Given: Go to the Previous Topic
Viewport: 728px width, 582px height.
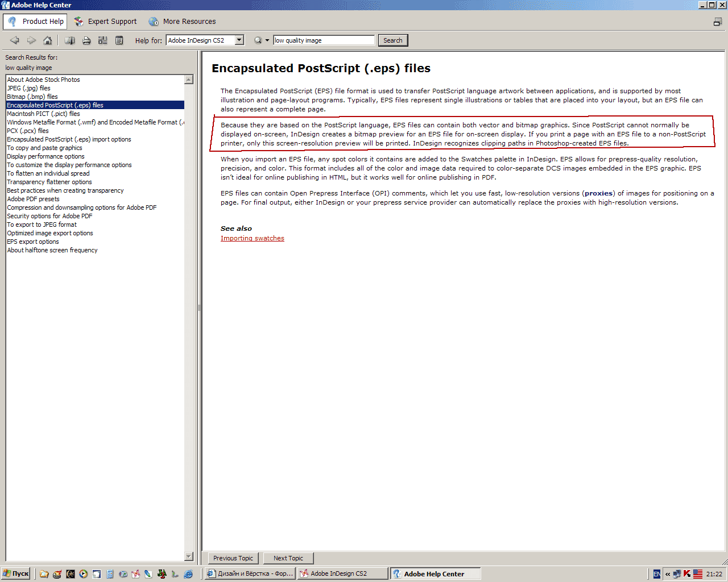Looking at the screenshot, I should pyautogui.click(x=233, y=558).
